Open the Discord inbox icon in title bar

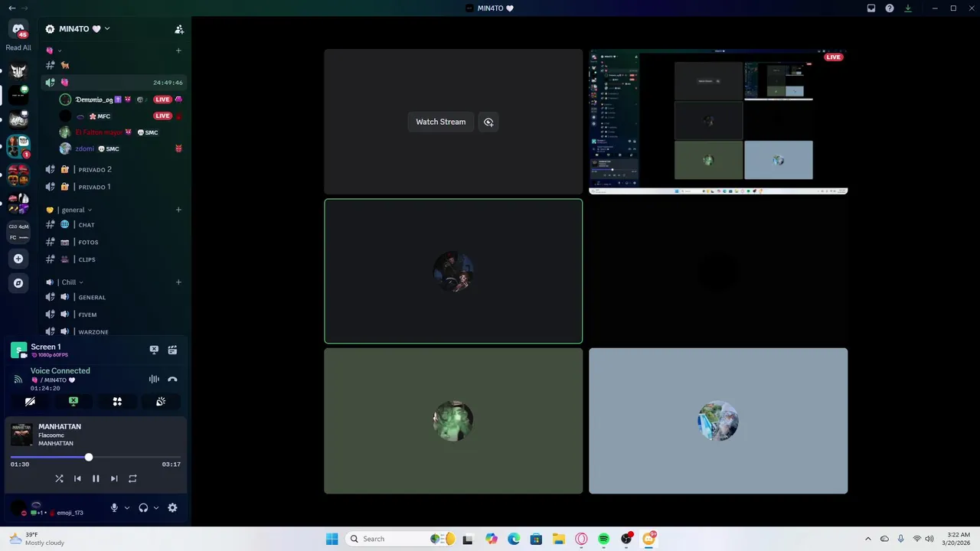pyautogui.click(x=871, y=8)
